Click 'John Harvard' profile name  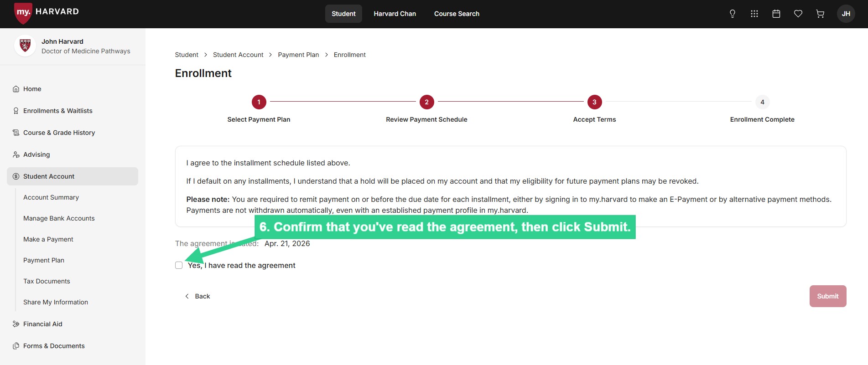[x=62, y=41]
